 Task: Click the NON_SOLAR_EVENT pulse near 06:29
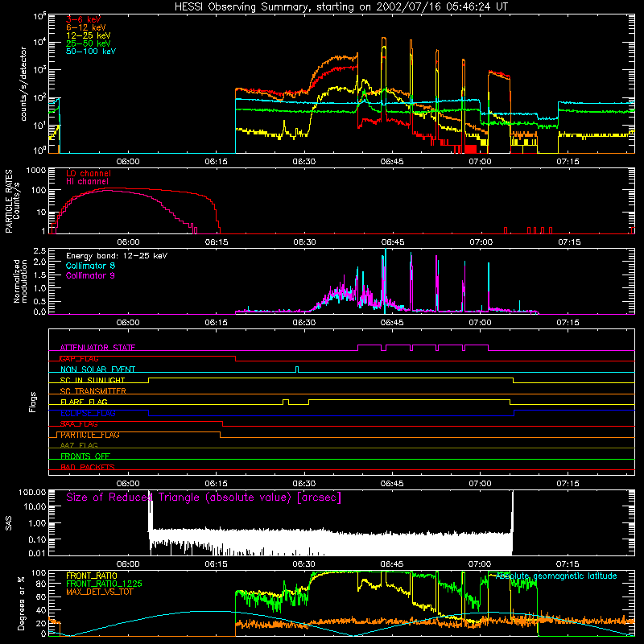(297, 369)
